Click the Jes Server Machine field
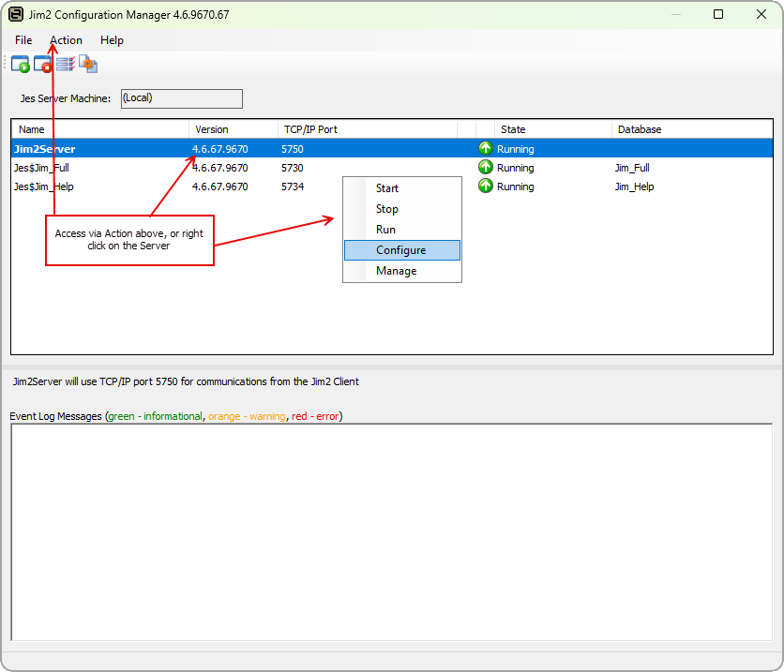 click(x=181, y=98)
